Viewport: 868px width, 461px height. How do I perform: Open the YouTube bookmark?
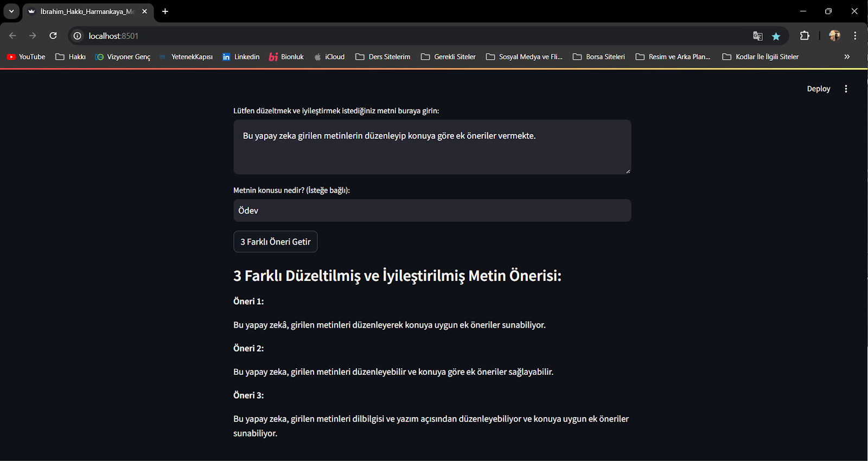click(x=26, y=57)
